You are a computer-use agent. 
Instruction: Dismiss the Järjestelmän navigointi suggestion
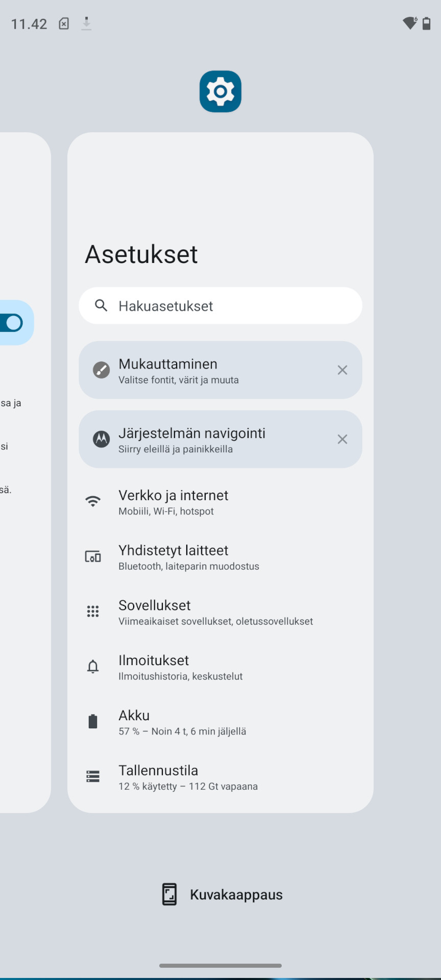342,439
